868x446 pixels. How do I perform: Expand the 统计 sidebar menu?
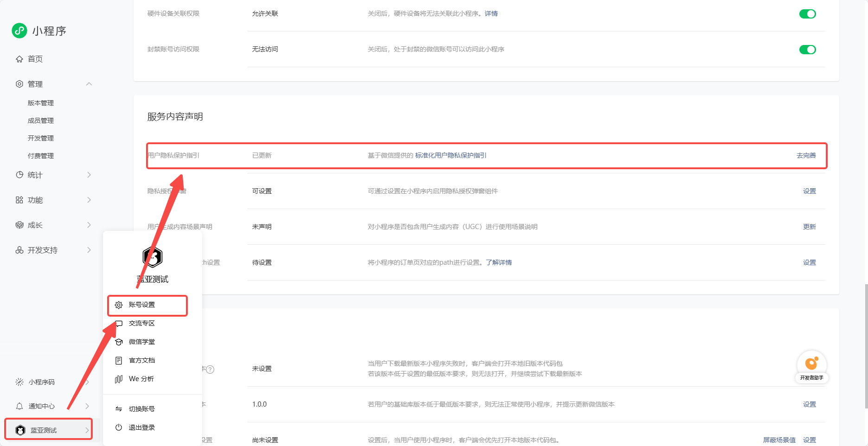[x=89, y=175]
